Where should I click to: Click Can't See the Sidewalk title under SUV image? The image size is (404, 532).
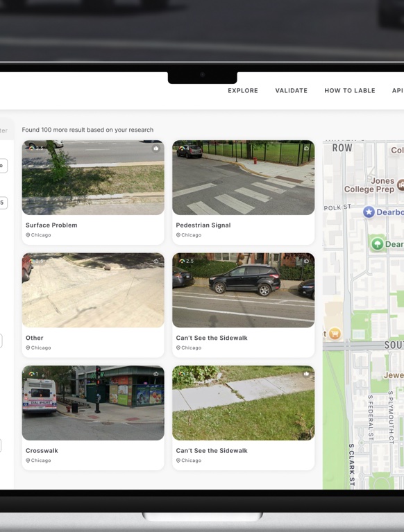click(212, 338)
